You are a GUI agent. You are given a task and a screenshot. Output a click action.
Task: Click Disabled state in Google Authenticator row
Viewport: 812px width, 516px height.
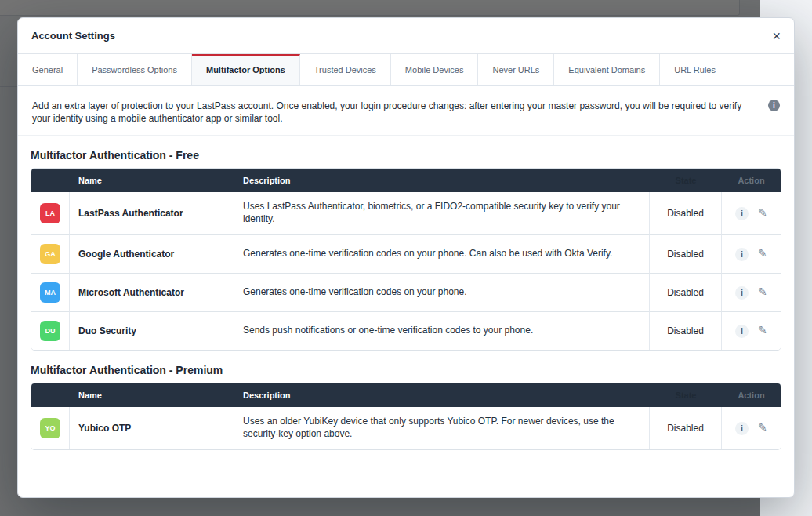tap(685, 254)
